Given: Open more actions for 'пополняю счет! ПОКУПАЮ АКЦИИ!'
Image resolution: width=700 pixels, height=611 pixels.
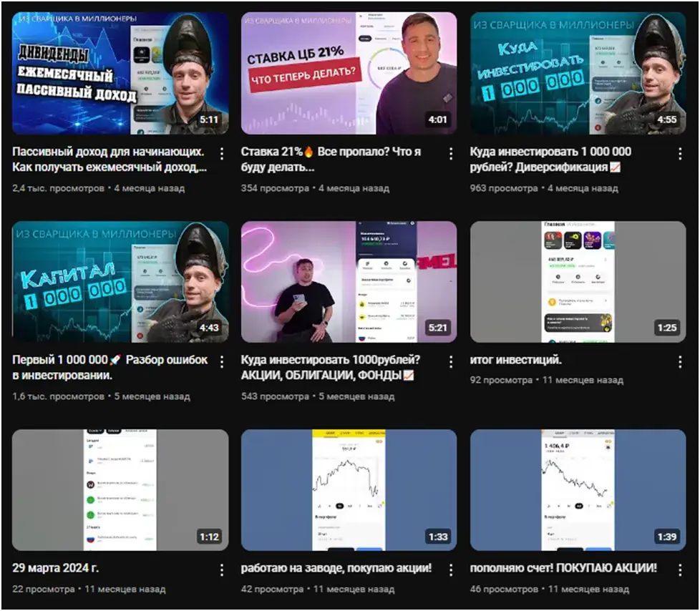Looking at the screenshot, I should point(680,570).
